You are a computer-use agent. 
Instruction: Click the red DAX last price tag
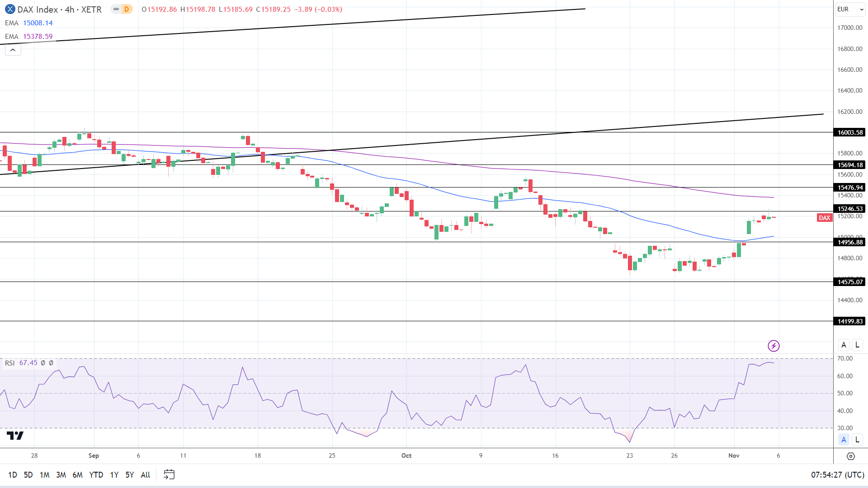coord(825,218)
